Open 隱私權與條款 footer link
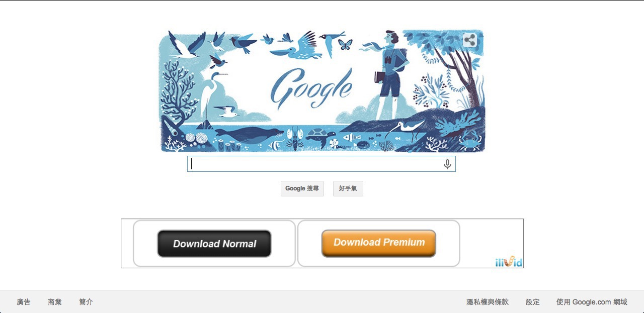The height and width of the screenshot is (313, 644). point(488,302)
